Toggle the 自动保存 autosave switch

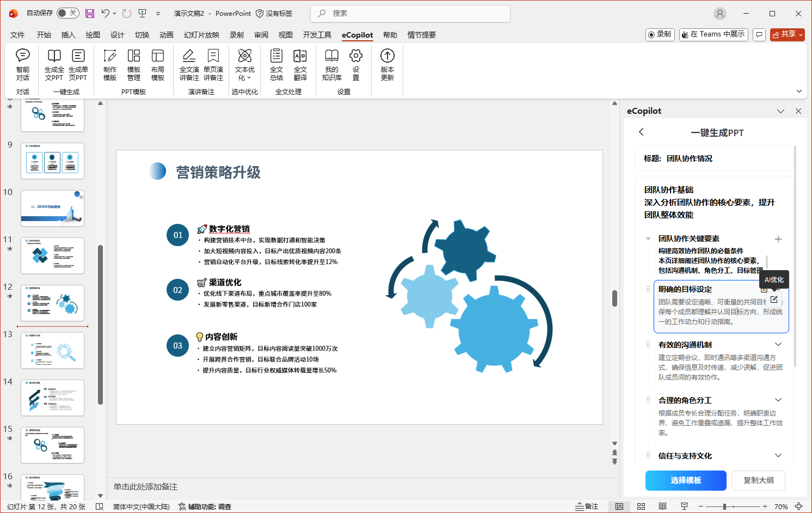point(68,13)
